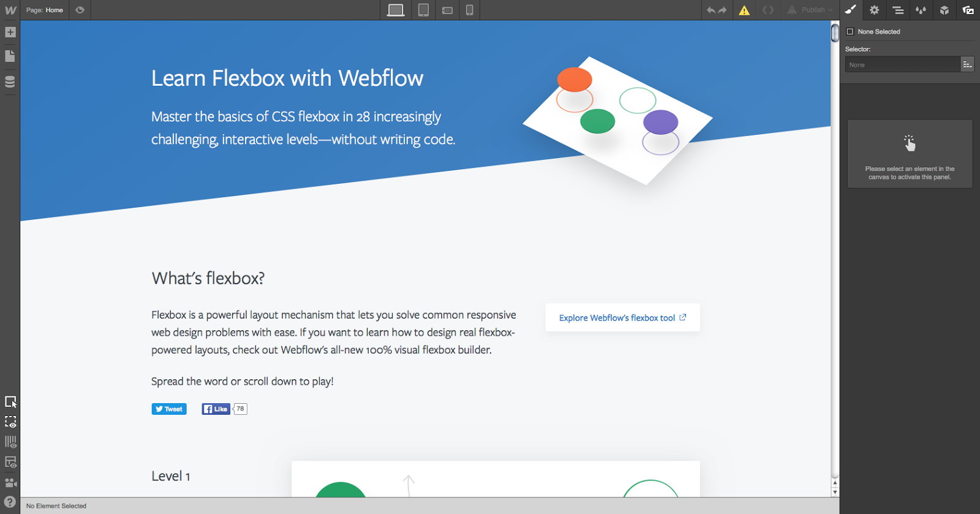The width and height of the screenshot is (980, 514).
Task: Toggle X-ray layout visibility
Action: click(x=10, y=463)
